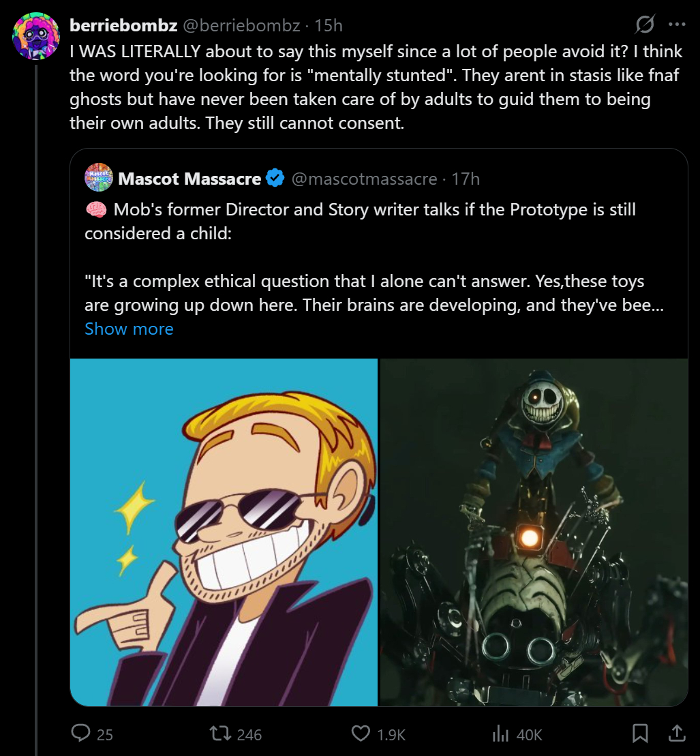The width and height of the screenshot is (700, 756).
Task: Click the blue verified badge
Action: 275,179
